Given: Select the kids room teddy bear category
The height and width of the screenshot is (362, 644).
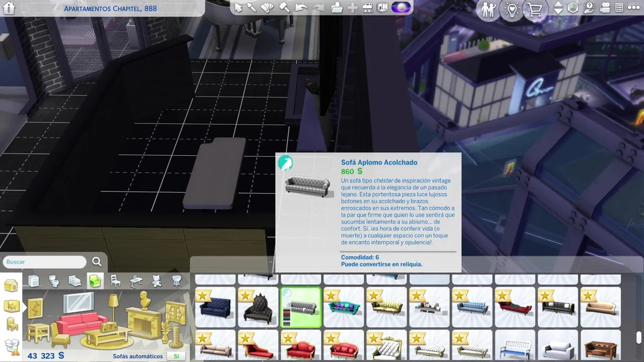Looking at the screenshot, I should tap(156, 281).
